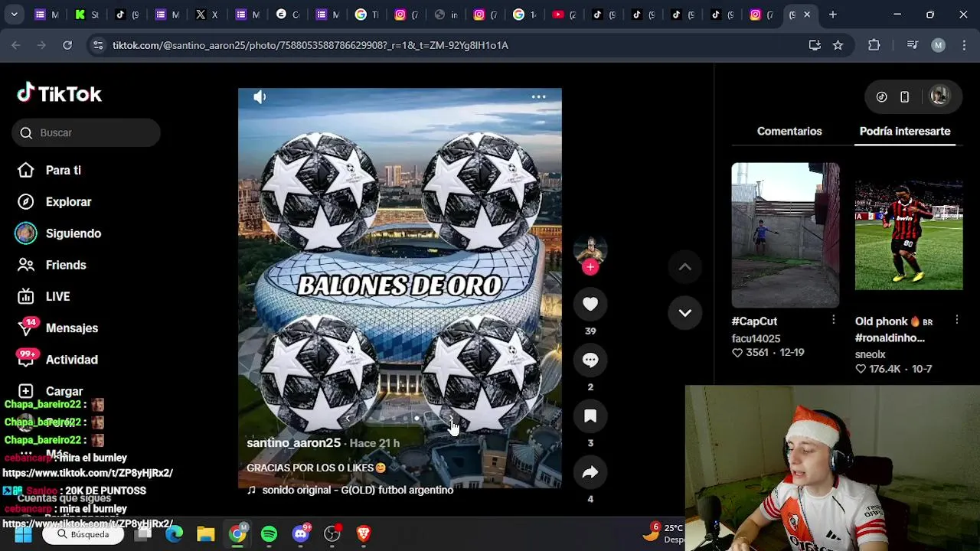Open the Para ti feed
This screenshot has height=551, width=980.
click(63, 170)
